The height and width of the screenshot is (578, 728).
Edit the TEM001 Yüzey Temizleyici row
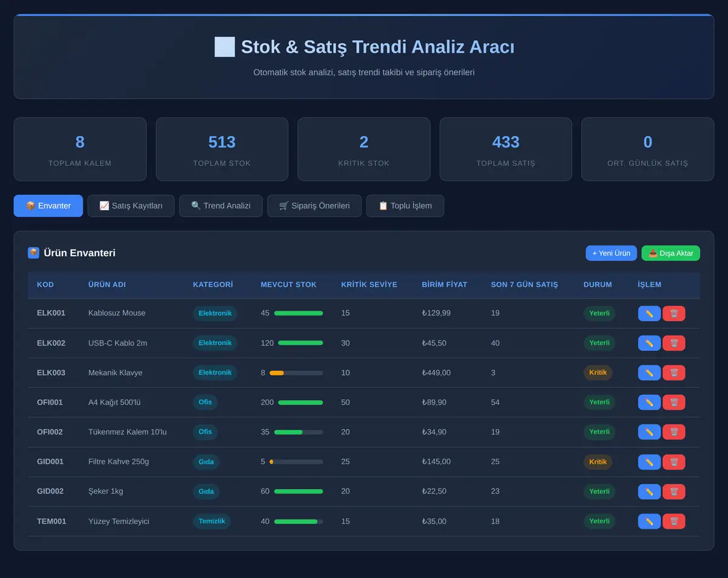[649, 522]
